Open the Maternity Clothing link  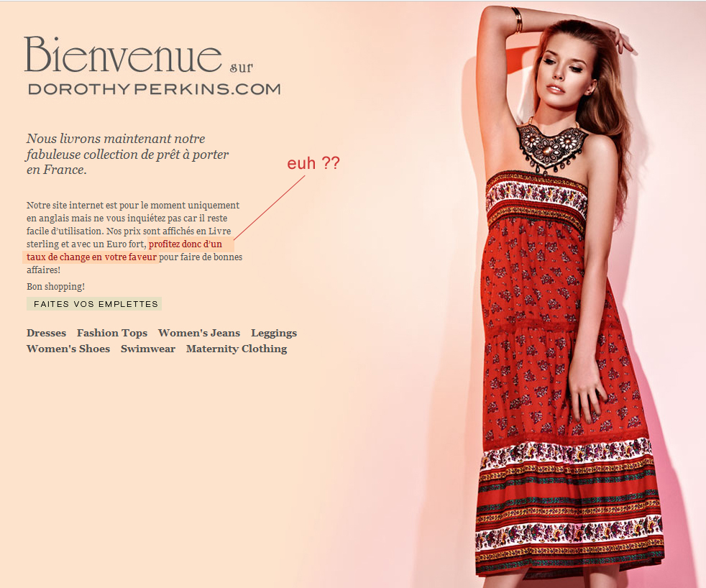click(x=237, y=349)
